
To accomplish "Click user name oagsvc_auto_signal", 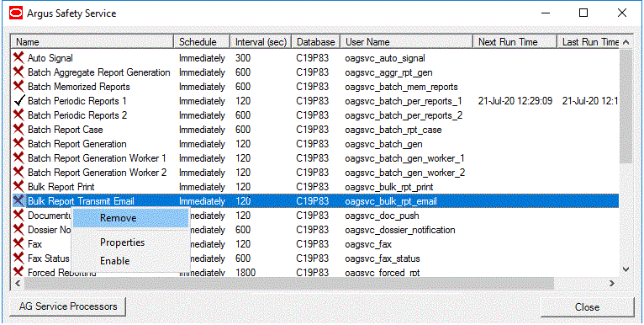I will 385,58.
